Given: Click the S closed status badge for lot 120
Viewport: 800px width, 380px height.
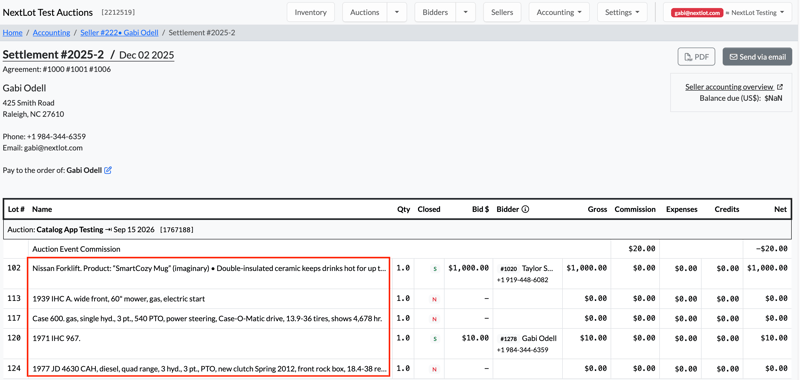Looking at the screenshot, I should pyautogui.click(x=435, y=339).
